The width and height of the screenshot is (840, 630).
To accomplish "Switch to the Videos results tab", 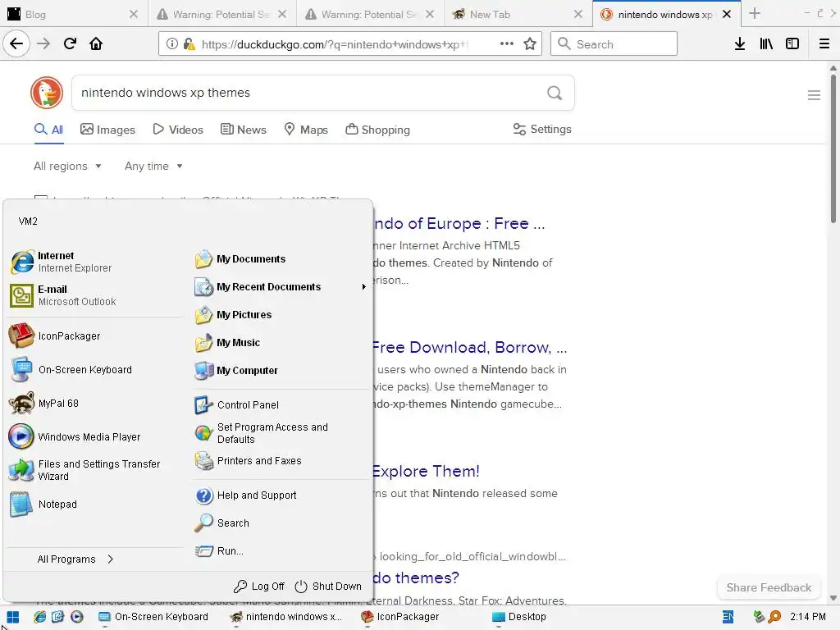I will click(178, 130).
